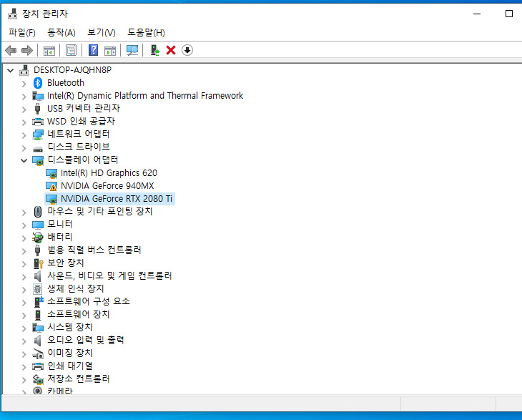The image size is (522, 420).
Task: Click the 생체 인식 장치 fingerprint icon
Action: click(x=38, y=289)
